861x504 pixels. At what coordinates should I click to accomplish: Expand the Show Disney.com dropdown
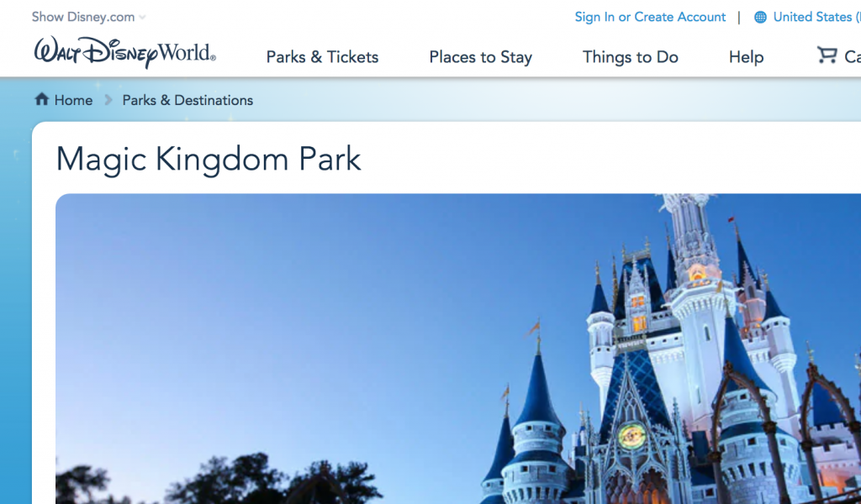[x=88, y=17]
